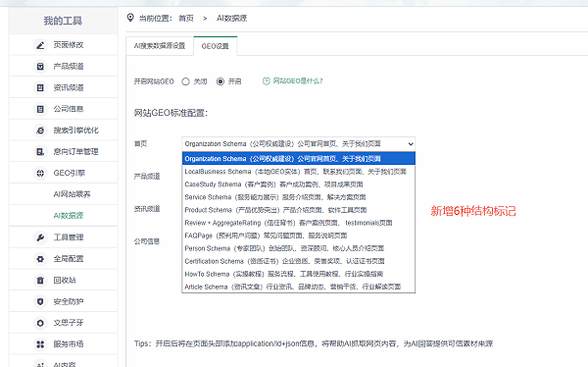Choose Product Schema option

pyautogui.click(x=299, y=210)
